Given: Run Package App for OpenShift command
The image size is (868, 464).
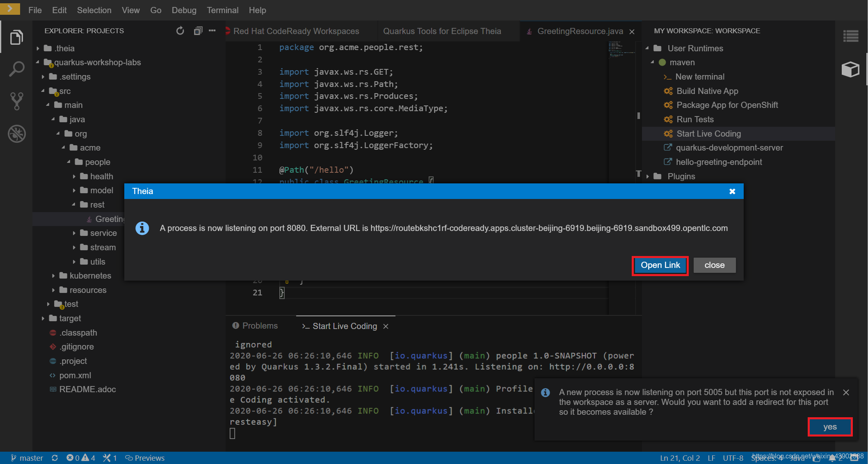Looking at the screenshot, I should coord(727,105).
